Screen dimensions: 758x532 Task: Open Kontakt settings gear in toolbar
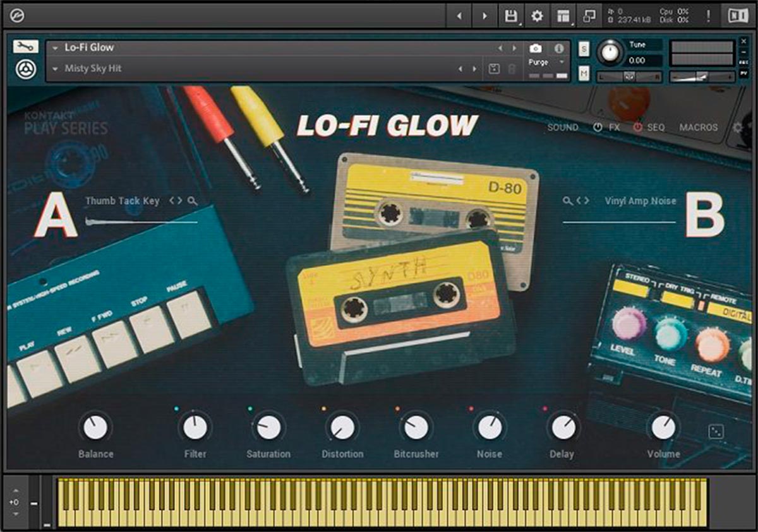point(537,16)
